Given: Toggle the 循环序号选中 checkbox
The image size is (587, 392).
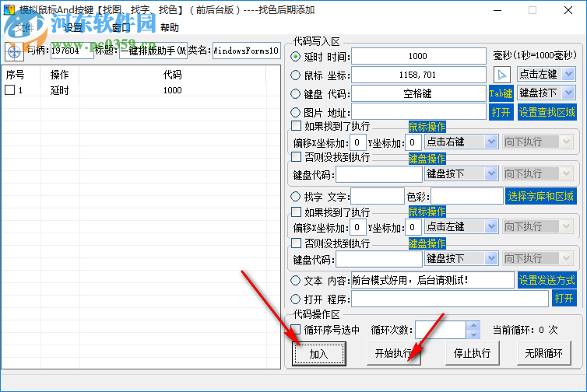Looking at the screenshot, I should click(x=296, y=330).
